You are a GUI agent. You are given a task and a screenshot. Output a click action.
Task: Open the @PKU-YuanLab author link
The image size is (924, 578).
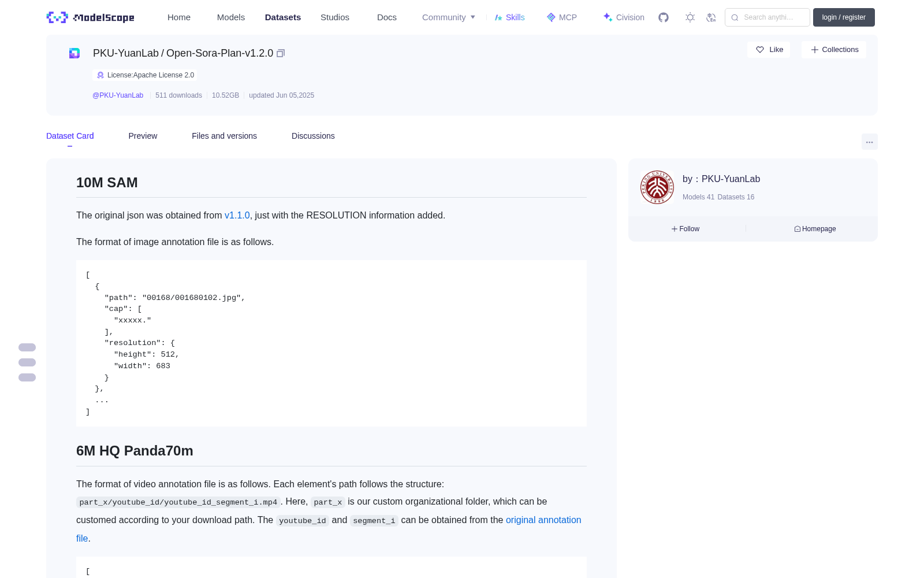(118, 95)
